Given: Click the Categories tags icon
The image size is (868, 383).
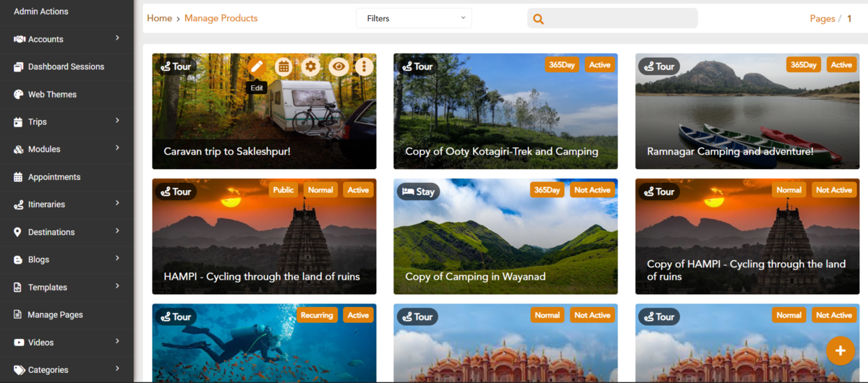Looking at the screenshot, I should coord(19,370).
